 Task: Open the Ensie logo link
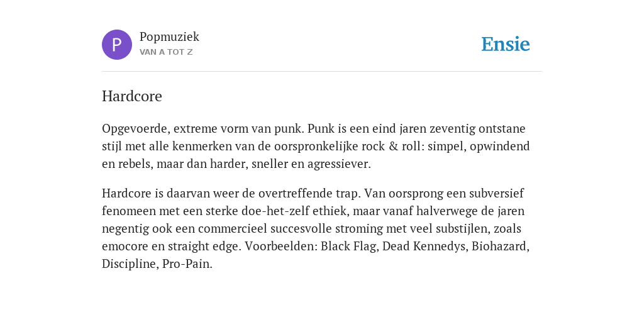click(x=506, y=44)
